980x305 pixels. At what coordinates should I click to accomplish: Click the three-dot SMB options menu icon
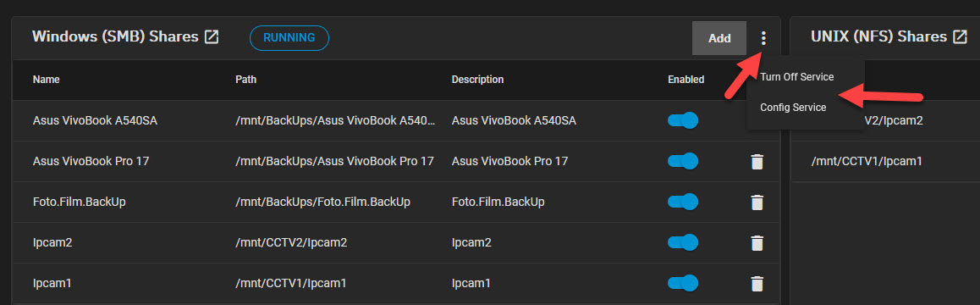pyautogui.click(x=763, y=39)
